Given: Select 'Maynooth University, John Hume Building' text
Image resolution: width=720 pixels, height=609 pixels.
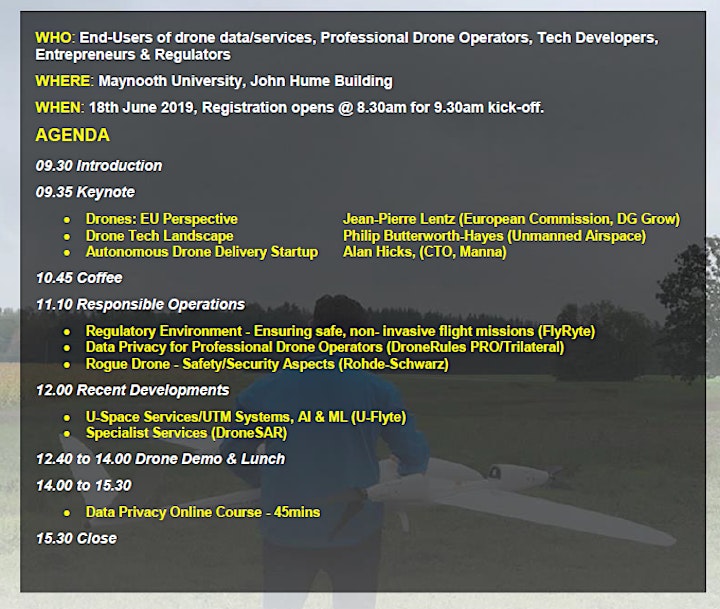Looking at the screenshot, I should (246, 81).
